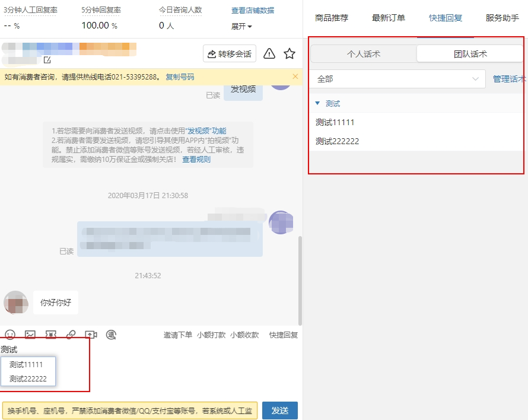
Task: Star this conversation
Action: (x=290, y=54)
